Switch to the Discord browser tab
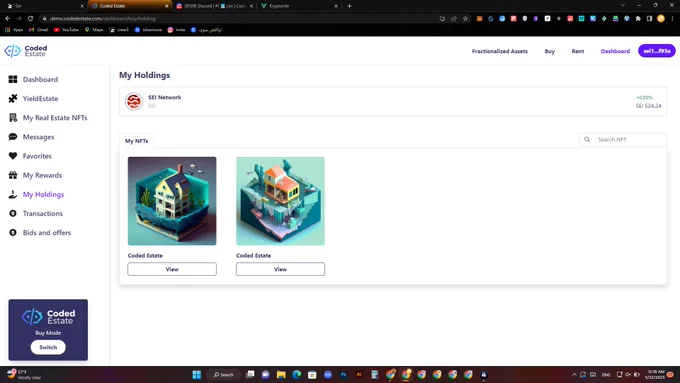 (213, 6)
